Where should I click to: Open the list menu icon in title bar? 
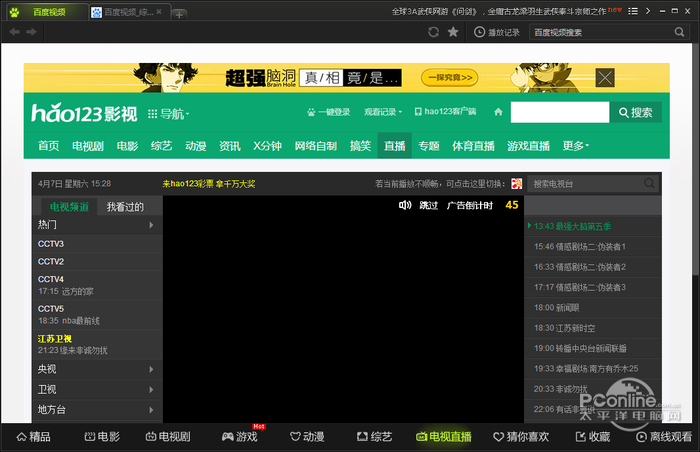coord(633,11)
